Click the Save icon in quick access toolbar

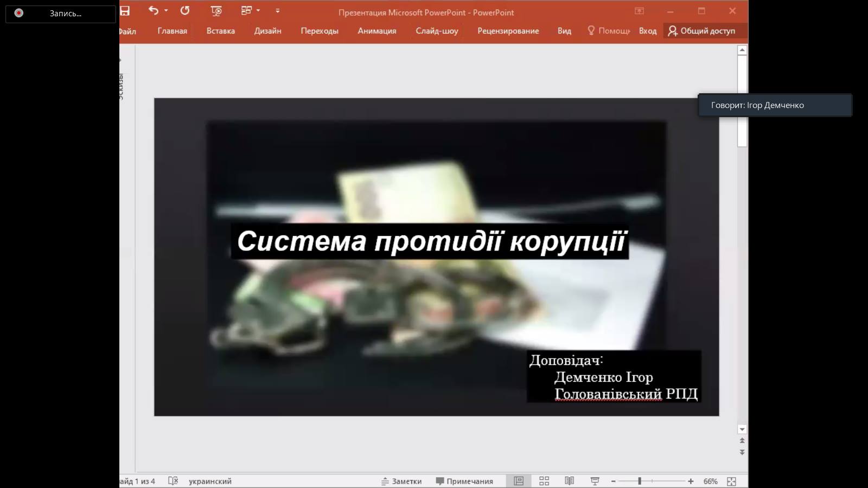pos(125,11)
